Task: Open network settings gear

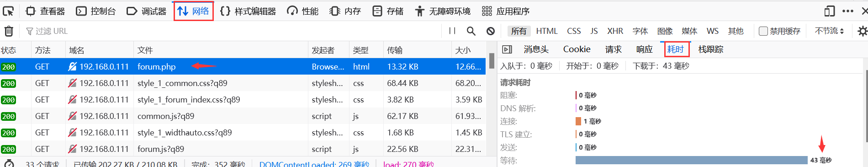Action: (862, 31)
